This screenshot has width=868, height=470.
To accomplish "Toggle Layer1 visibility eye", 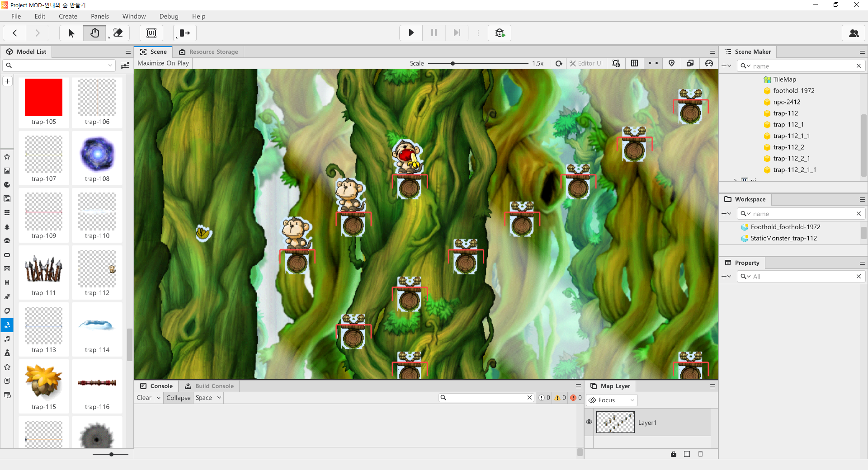I will point(589,422).
